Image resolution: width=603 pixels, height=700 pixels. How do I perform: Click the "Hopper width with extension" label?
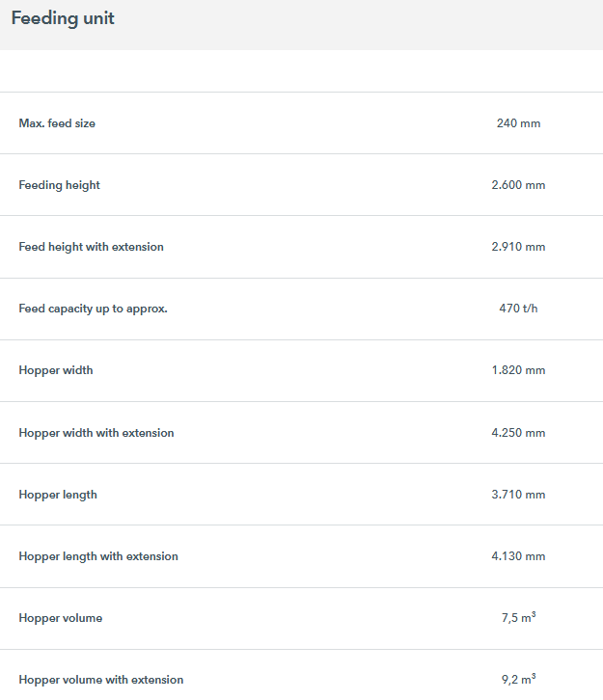click(x=96, y=433)
